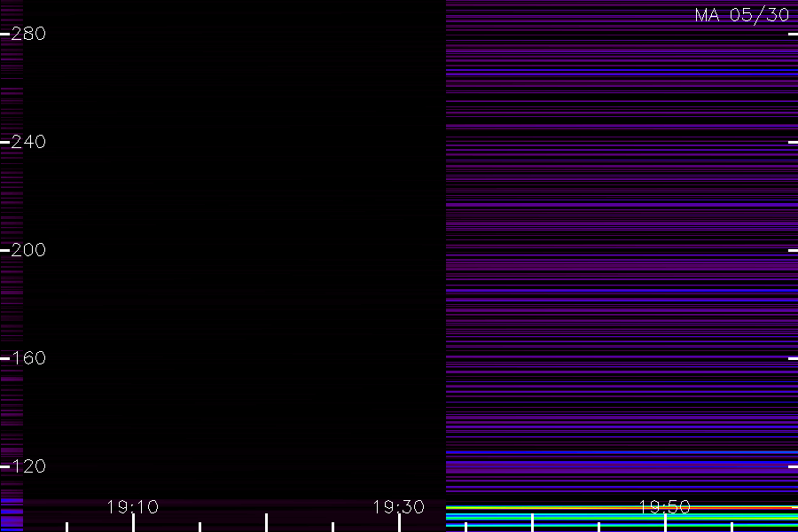Click the 200 frequency axis label

coord(28,250)
